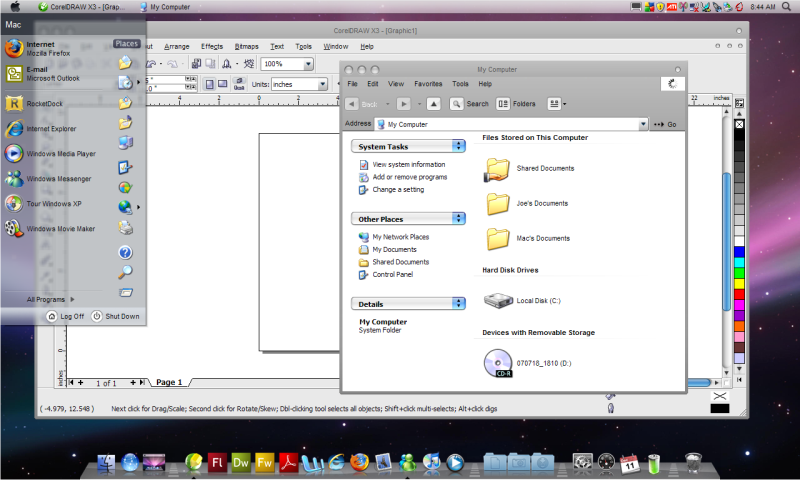Pick the blue swatch in color palette
The width and height of the screenshot is (800, 480).
tap(739, 252)
